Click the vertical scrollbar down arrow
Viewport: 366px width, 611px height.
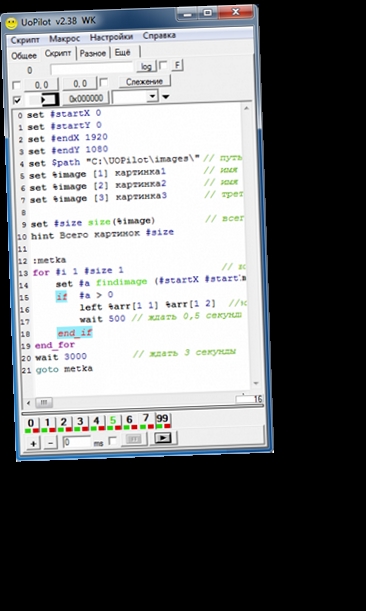coord(255,384)
